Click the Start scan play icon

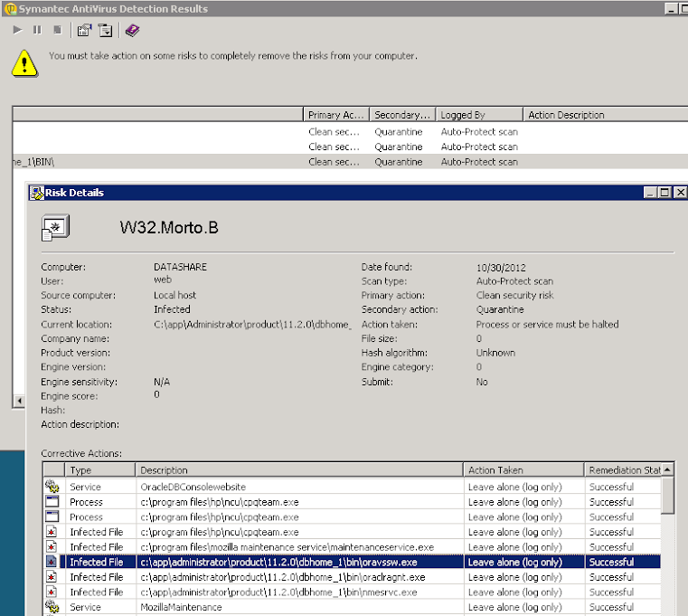pos(18,30)
